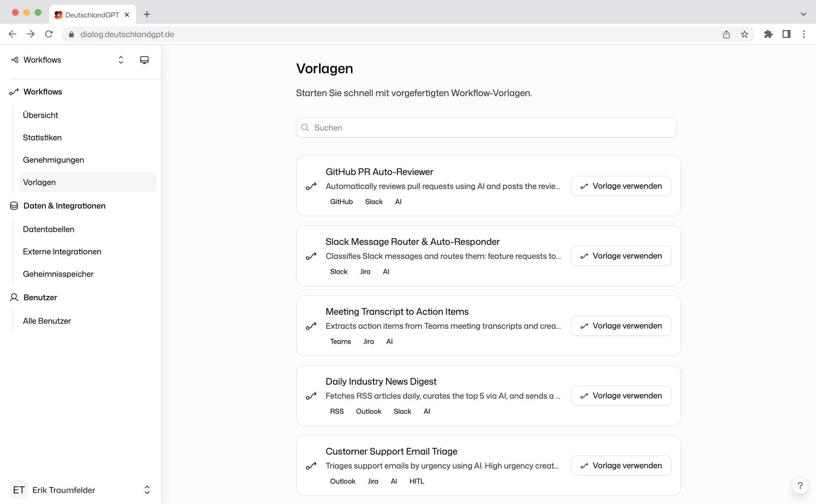The width and height of the screenshot is (816, 504).
Task: Click the monitor icon in sidebar header
Action: [144, 60]
